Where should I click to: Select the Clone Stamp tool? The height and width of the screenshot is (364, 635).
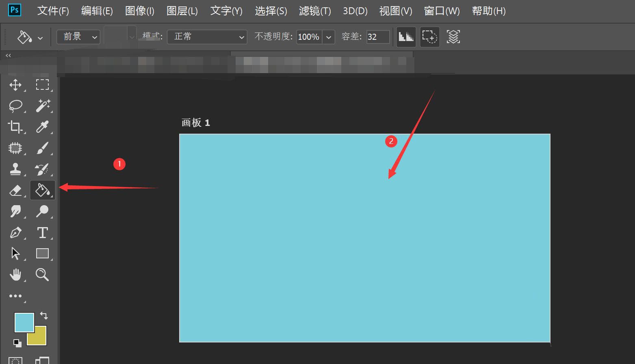point(15,169)
